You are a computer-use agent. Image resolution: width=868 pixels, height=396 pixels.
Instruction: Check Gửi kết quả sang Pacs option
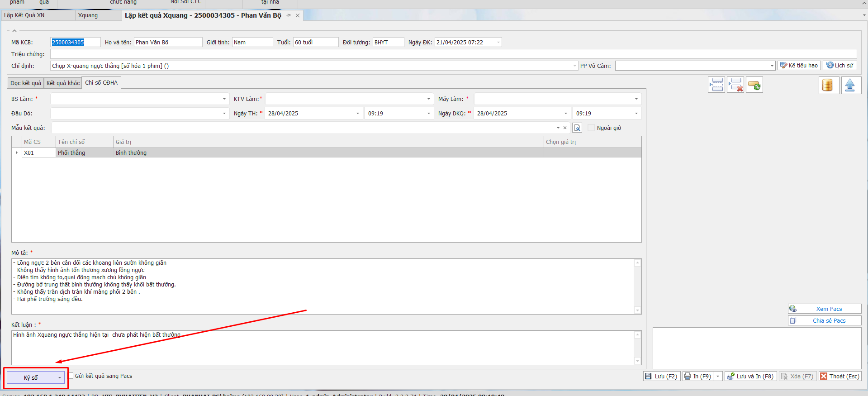[71, 376]
